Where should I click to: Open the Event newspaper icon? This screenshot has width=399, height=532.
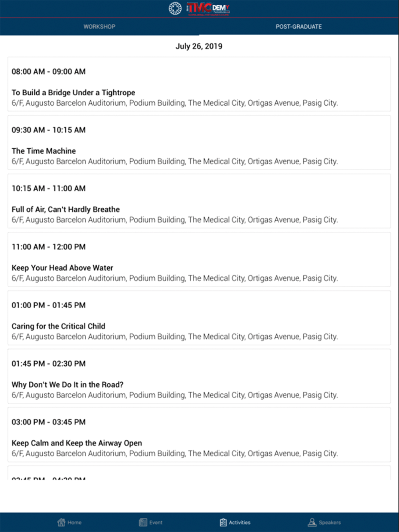tap(143, 522)
